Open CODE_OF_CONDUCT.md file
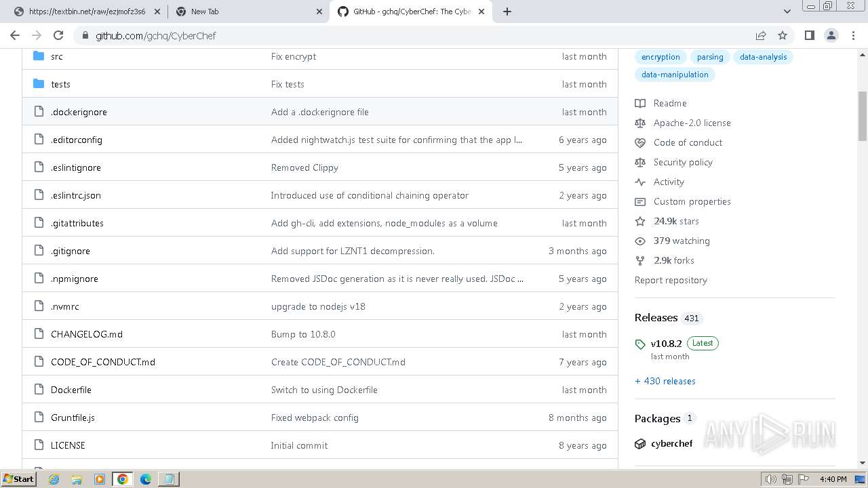The image size is (868, 488). coord(103,362)
